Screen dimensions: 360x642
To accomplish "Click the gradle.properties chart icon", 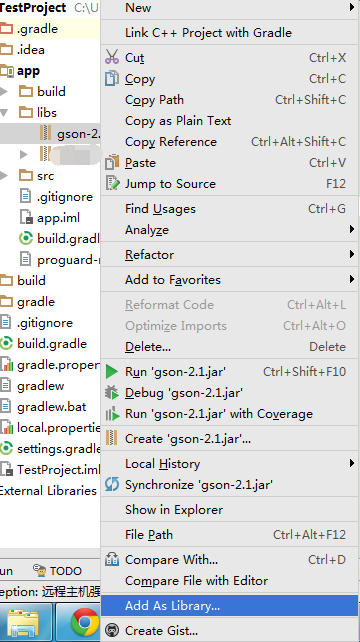I will tap(6, 364).
